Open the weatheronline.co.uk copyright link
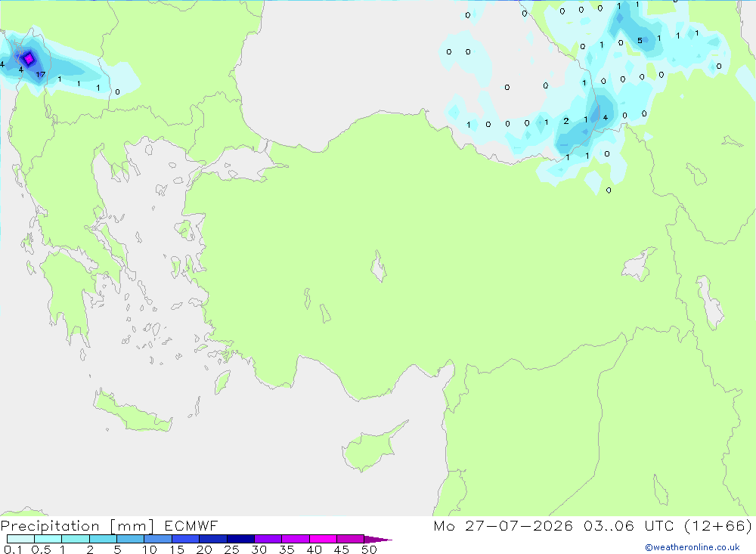756x554 pixels. [692, 547]
